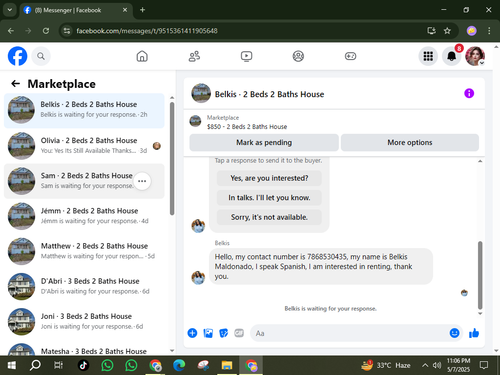This screenshot has width=500, height=375.
Task: Choose a sticker icon in composer
Action: point(223,333)
